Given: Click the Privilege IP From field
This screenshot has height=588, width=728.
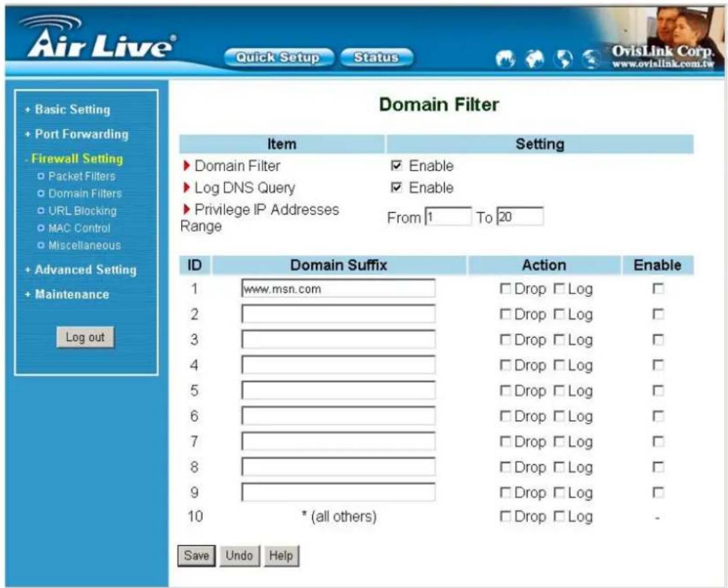Looking at the screenshot, I should coord(448,217).
